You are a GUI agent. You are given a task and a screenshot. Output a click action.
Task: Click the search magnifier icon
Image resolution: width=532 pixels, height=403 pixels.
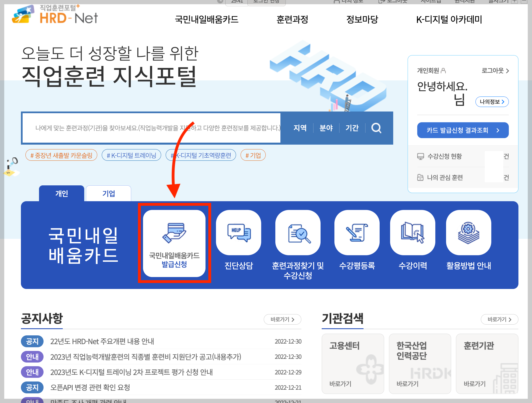(376, 128)
